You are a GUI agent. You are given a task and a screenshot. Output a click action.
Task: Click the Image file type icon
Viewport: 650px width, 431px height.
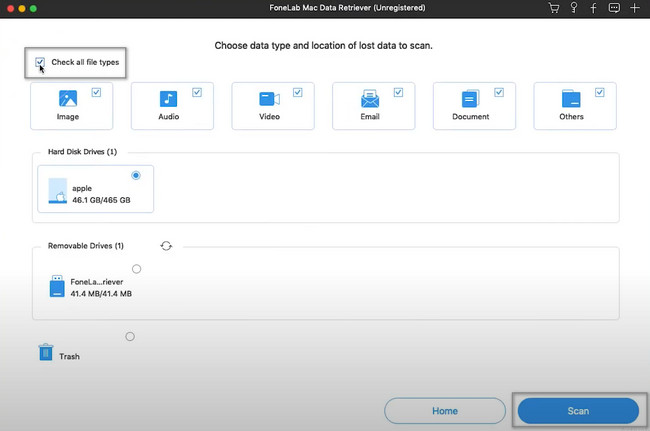pos(68,99)
